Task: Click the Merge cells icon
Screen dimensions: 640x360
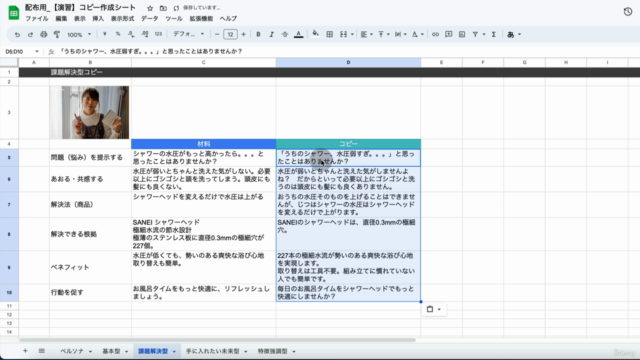Action: point(343,34)
